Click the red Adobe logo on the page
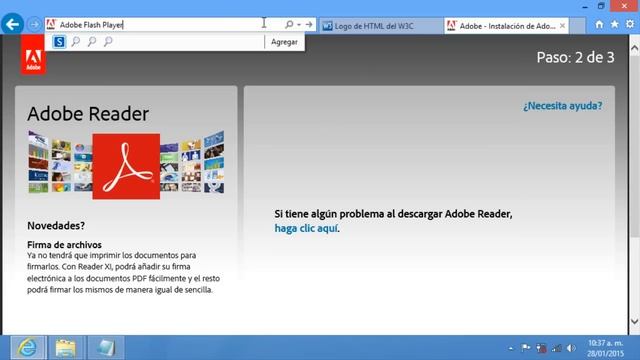The image size is (640, 360). pyautogui.click(x=33, y=54)
